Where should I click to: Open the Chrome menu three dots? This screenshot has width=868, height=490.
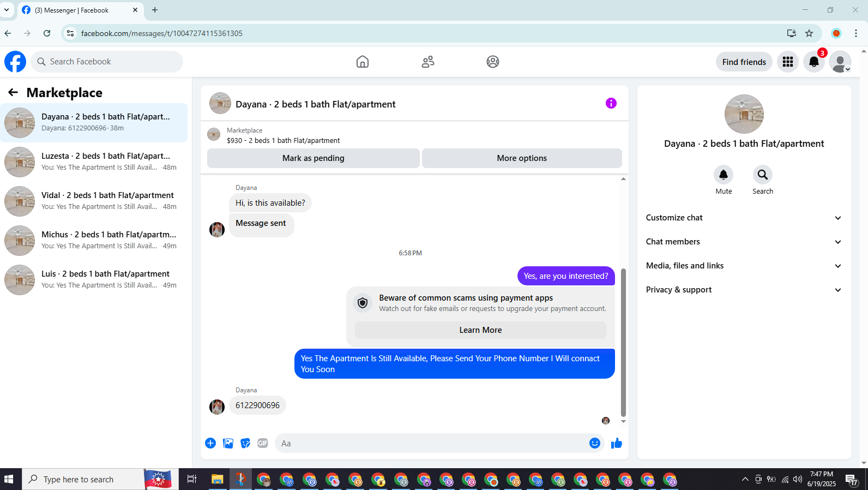pyautogui.click(x=856, y=33)
